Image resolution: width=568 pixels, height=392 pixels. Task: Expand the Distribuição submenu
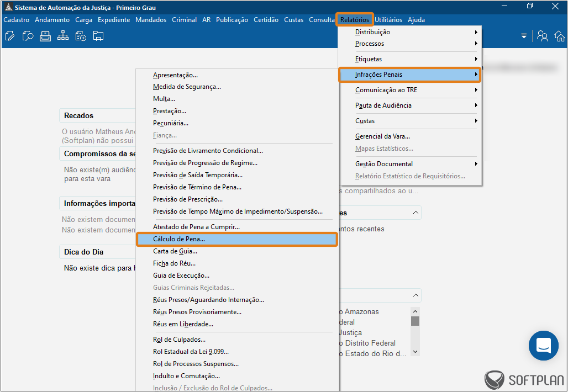tap(409, 32)
